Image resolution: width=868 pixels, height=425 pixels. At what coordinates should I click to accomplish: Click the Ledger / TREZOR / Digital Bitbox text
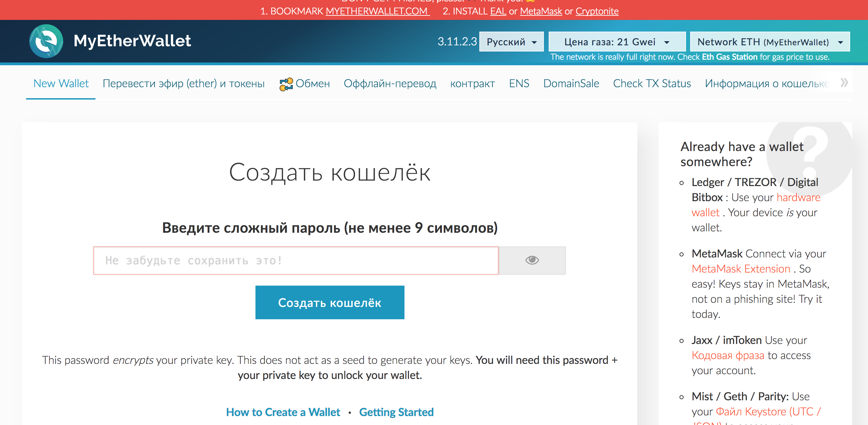(755, 189)
